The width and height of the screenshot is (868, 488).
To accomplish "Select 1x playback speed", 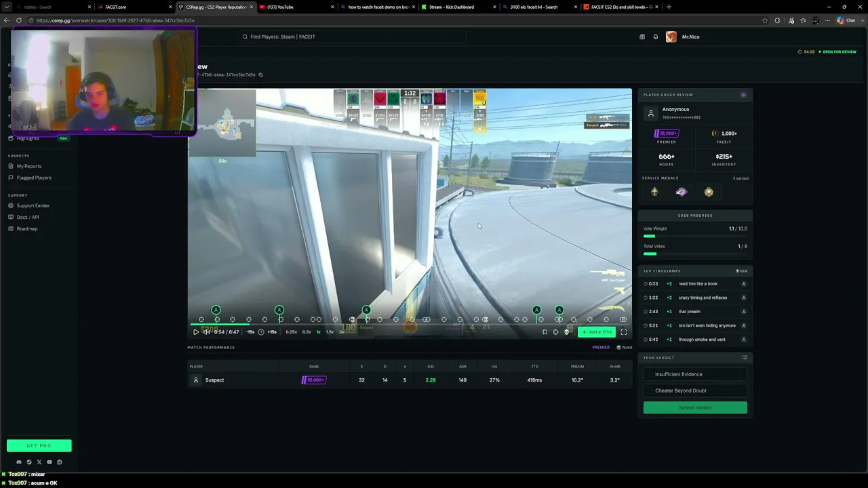I will coord(318,332).
